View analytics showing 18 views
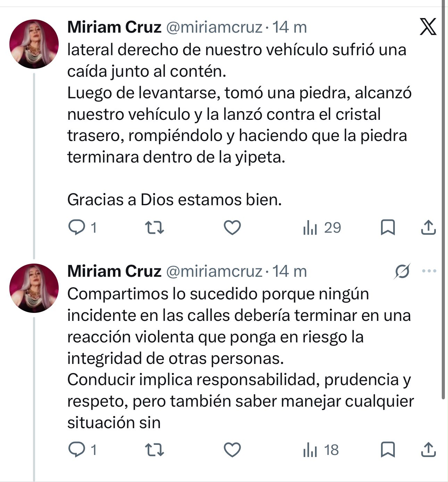The height and width of the screenshot is (482, 448). [x=321, y=450]
